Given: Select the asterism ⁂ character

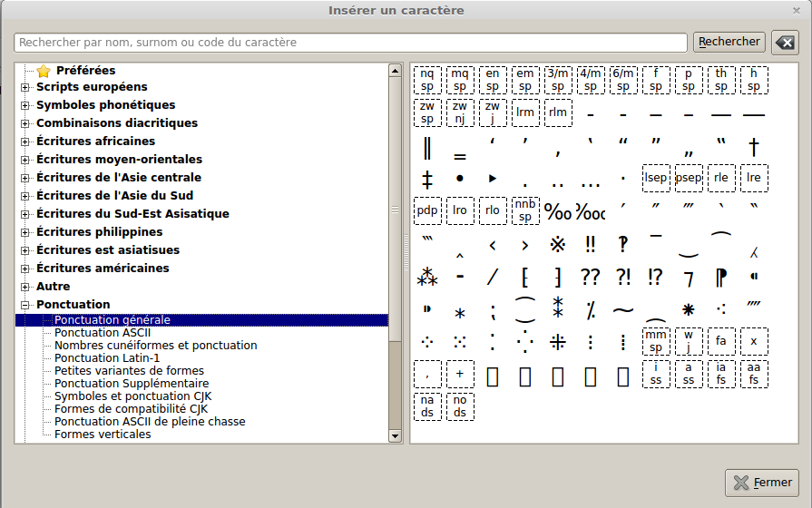Looking at the screenshot, I should [427, 277].
